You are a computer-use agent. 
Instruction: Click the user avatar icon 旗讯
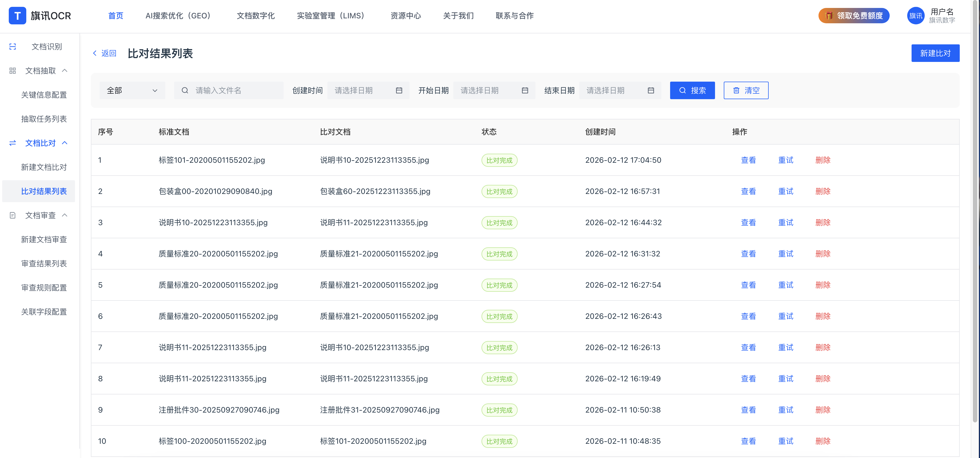tap(915, 16)
